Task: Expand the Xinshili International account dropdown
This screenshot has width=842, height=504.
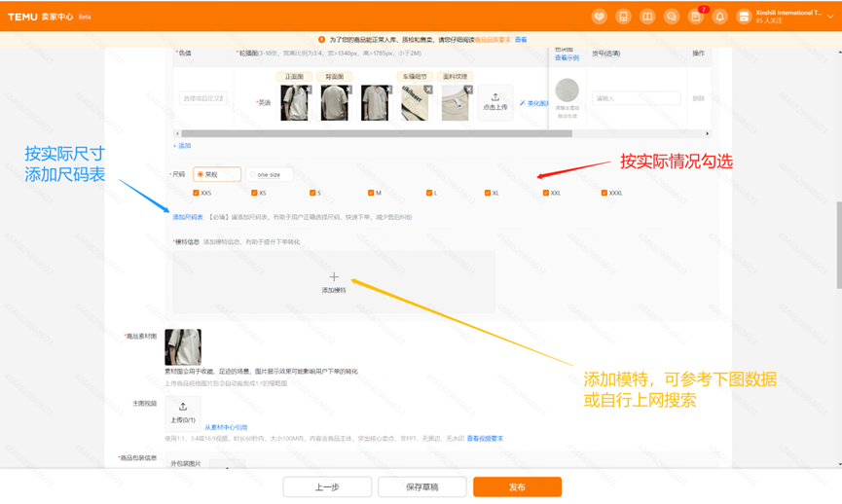Action: click(830, 17)
